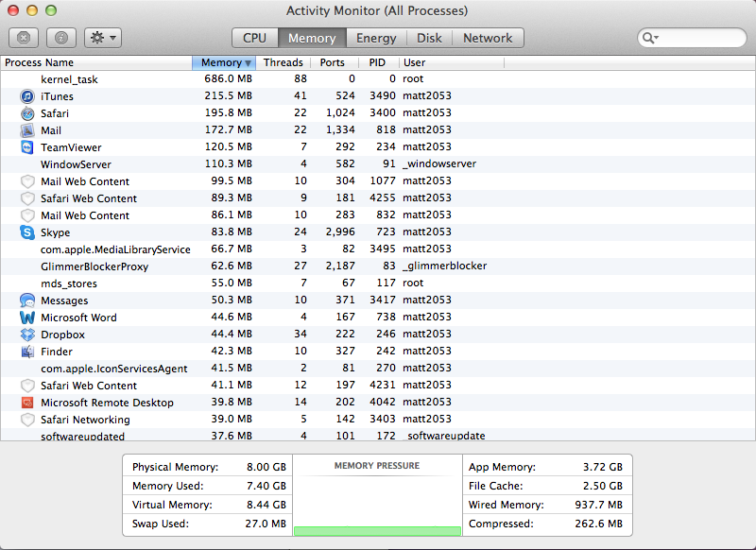This screenshot has height=550, width=756.
Task: Select the mds_stores process
Action: point(68,284)
